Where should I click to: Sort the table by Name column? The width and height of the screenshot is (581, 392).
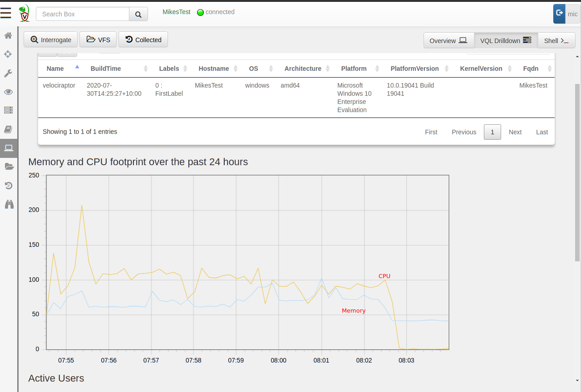coord(55,69)
